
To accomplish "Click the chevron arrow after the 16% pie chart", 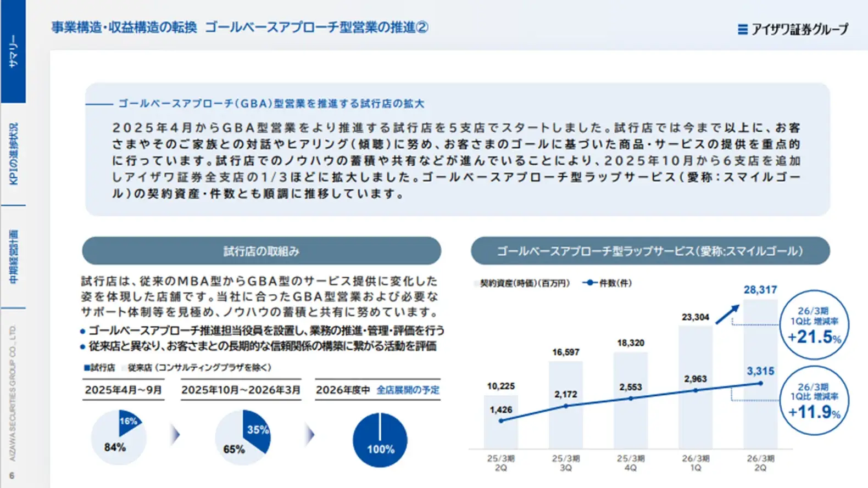I will coord(175,435).
